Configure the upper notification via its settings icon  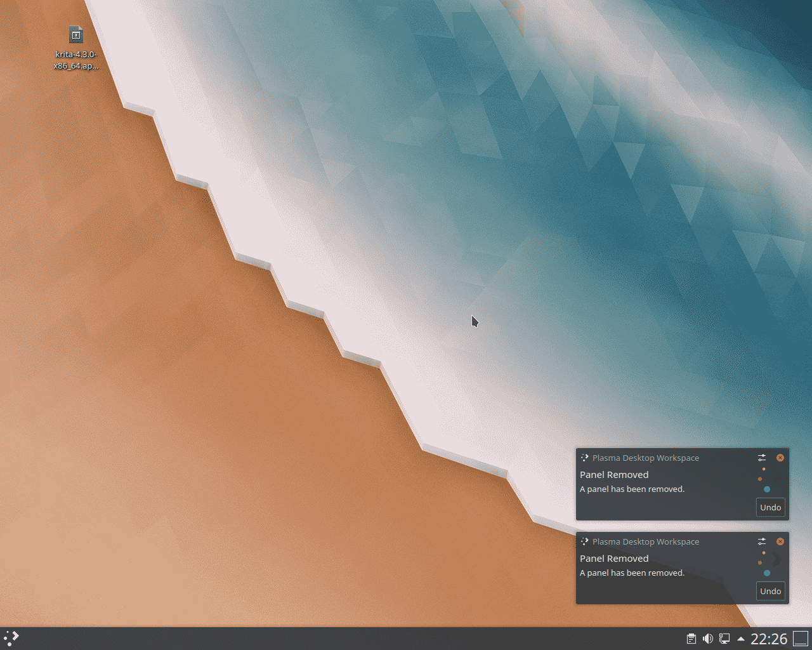coord(762,458)
